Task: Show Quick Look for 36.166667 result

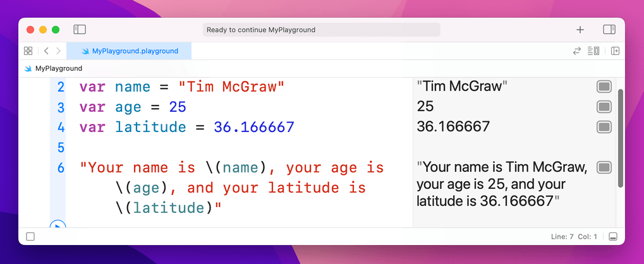Action: pyautogui.click(x=604, y=127)
